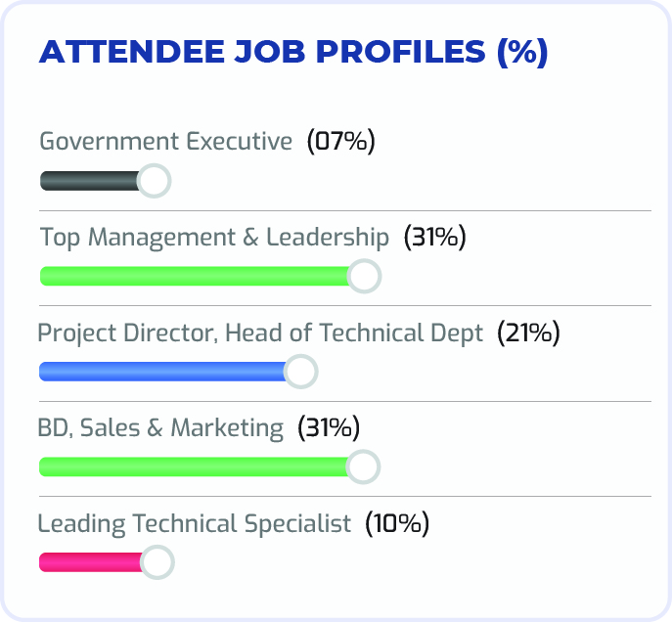Click the 21% value beside Project Director
This screenshot has height=622, width=672.
tap(528, 333)
